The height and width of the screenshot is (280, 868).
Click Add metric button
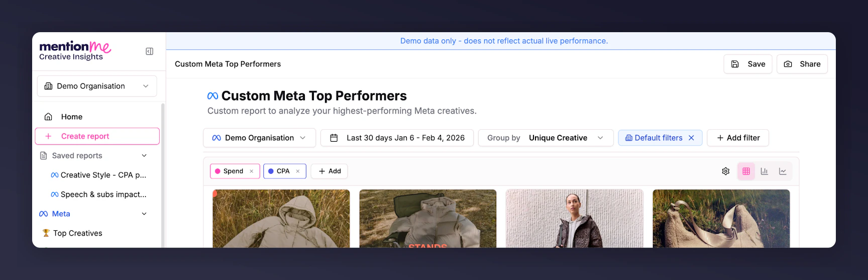point(330,171)
